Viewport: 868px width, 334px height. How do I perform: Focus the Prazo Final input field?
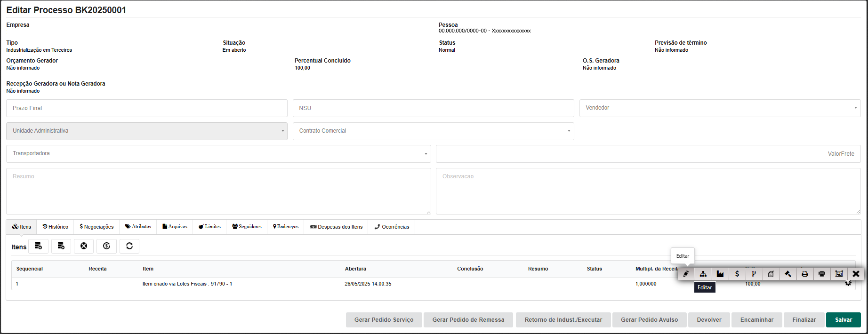pos(146,108)
